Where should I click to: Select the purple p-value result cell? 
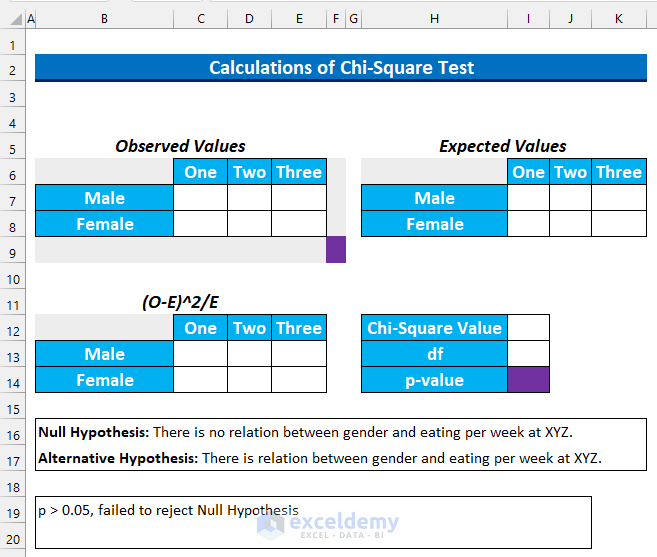528,380
